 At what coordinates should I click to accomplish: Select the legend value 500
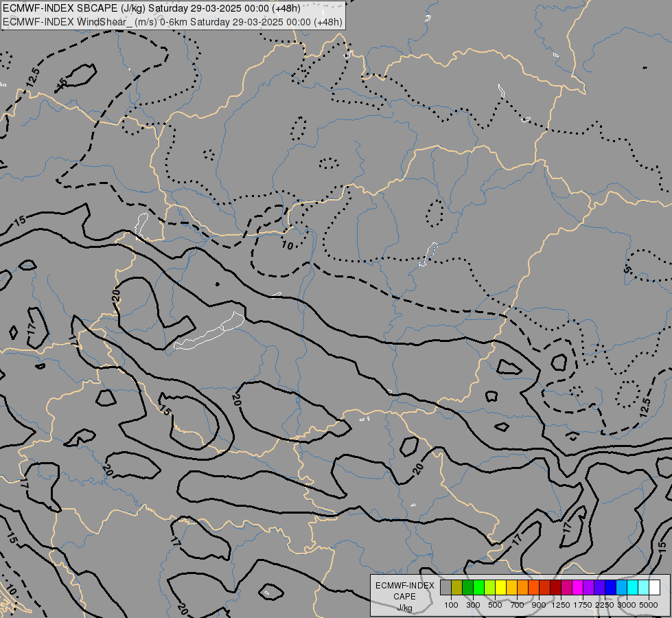tap(495, 605)
